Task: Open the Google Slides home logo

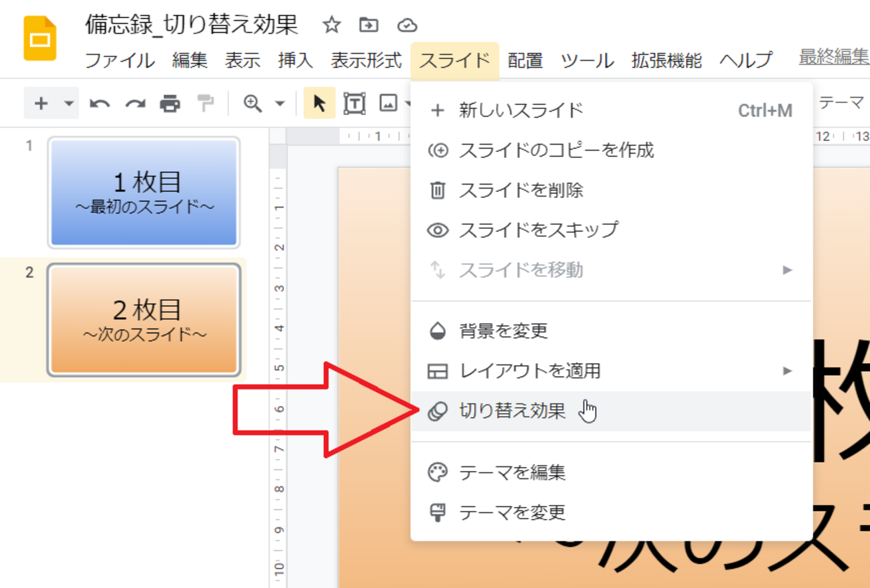Action: pyautogui.click(x=40, y=39)
